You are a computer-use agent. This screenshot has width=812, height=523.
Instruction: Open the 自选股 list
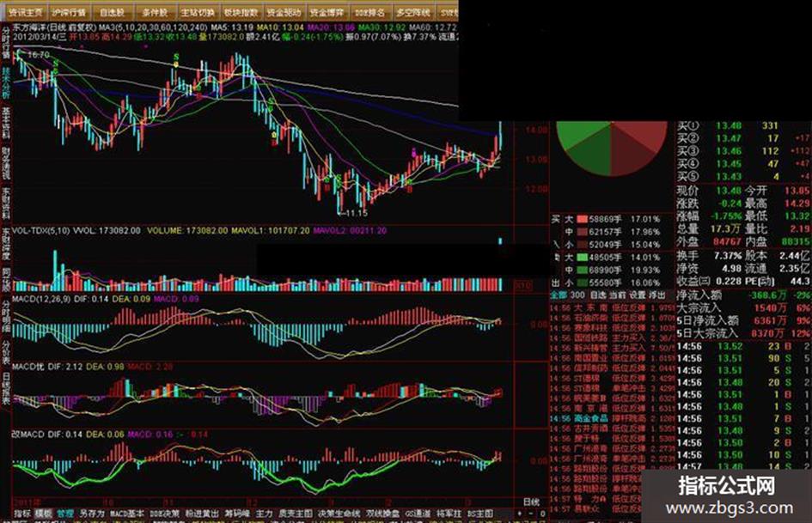tap(112, 12)
